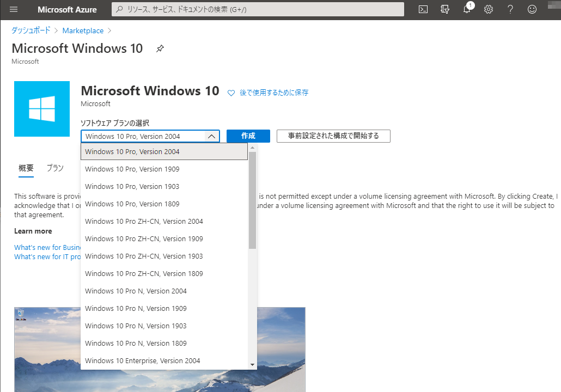Start with 事前設定された構成で開始する
The width and height of the screenshot is (561, 392).
333,136
